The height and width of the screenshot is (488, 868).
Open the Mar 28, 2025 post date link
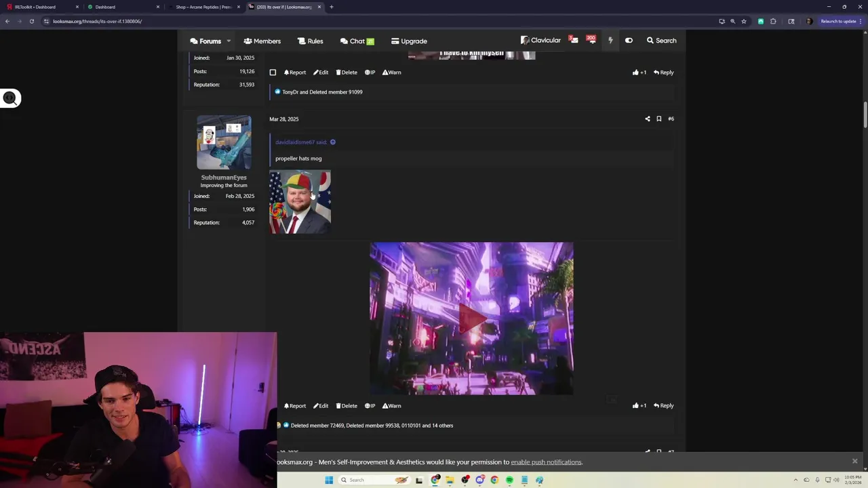(x=283, y=119)
